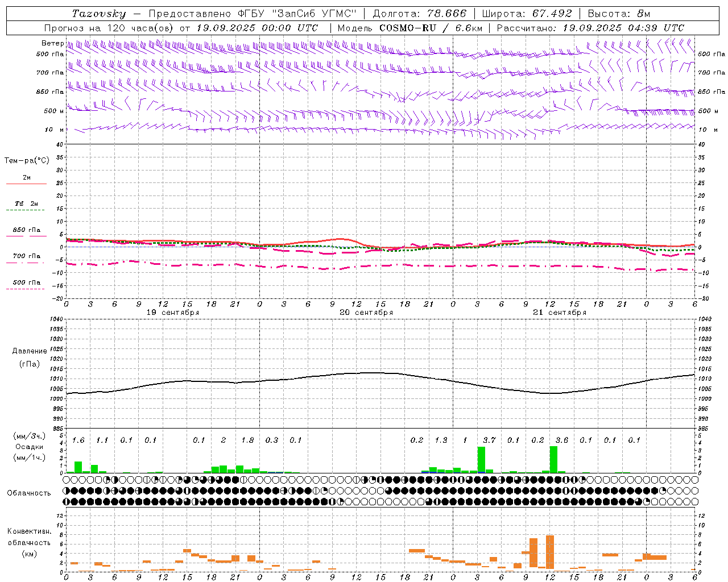Image resolution: width=728 pixels, height=582 pixels.
Task: Select the 3.6 precipitation total value
Action: point(562,440)
